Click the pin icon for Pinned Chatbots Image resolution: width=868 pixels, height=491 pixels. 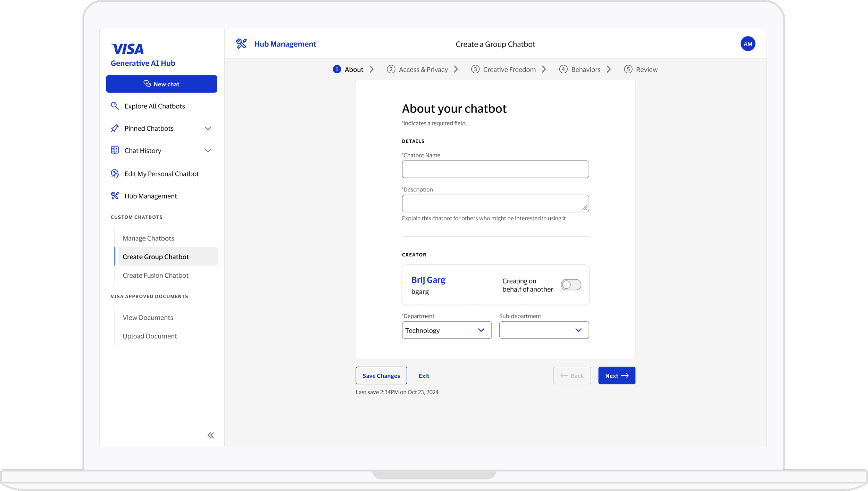[x=115, y=128]
